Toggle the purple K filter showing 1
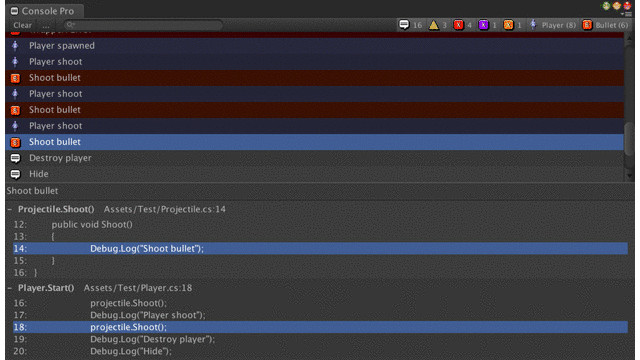Viewport: 640px width, 360px height. [x=488, y=25]
